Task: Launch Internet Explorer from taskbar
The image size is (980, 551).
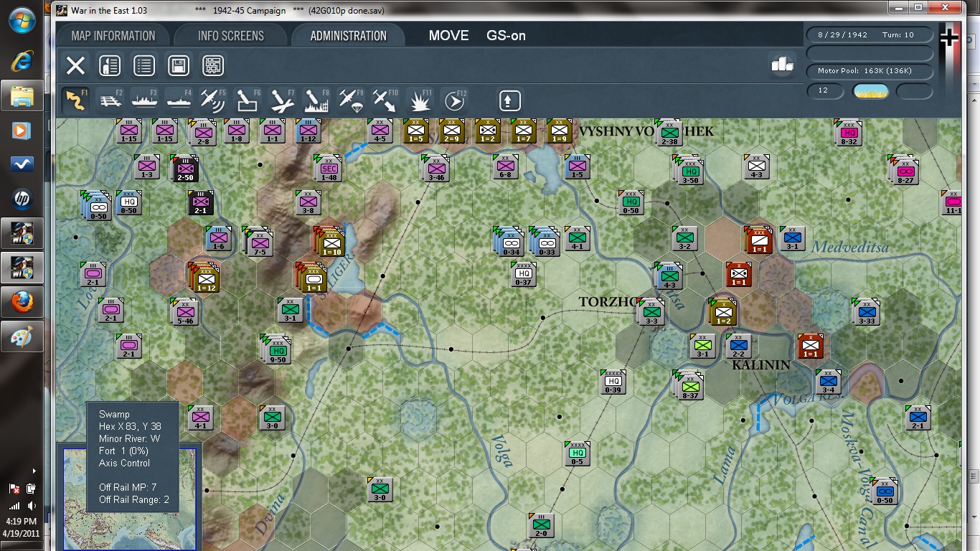Action: pyautogui.click(x=22, y=62)
